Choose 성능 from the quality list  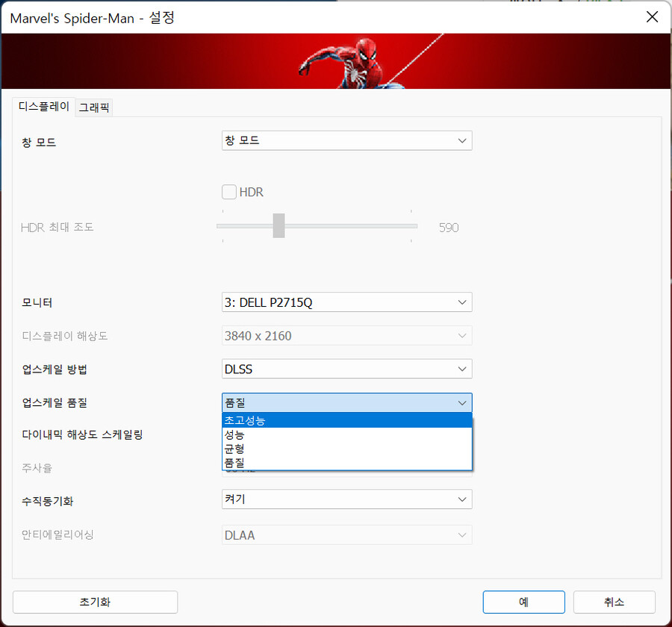[346, 435]
